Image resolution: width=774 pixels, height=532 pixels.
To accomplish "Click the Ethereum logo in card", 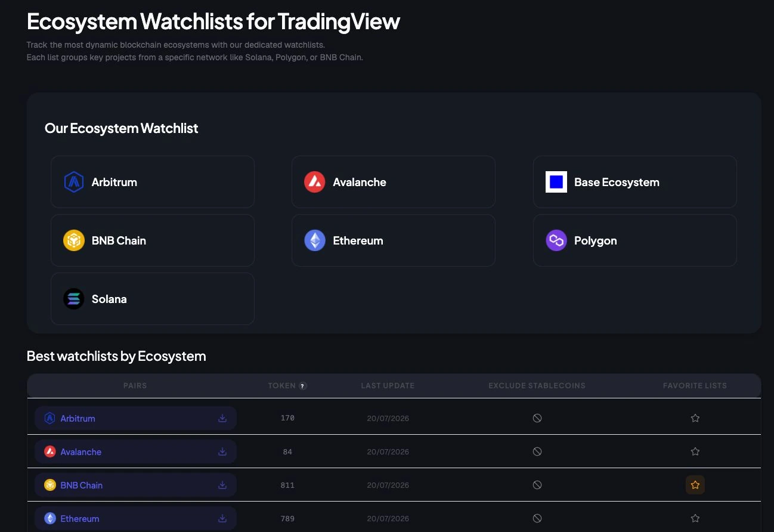I will (x=315, y=240).
